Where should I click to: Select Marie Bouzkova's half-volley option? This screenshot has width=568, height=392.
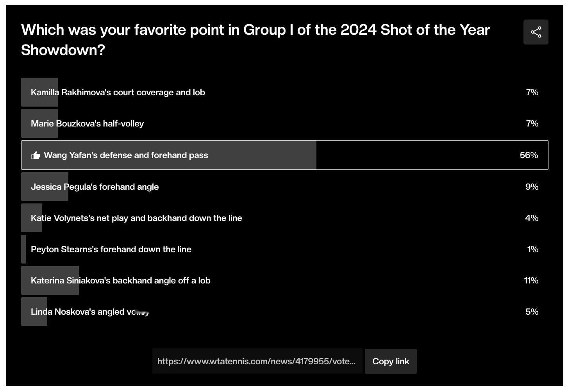pos(285,123)
